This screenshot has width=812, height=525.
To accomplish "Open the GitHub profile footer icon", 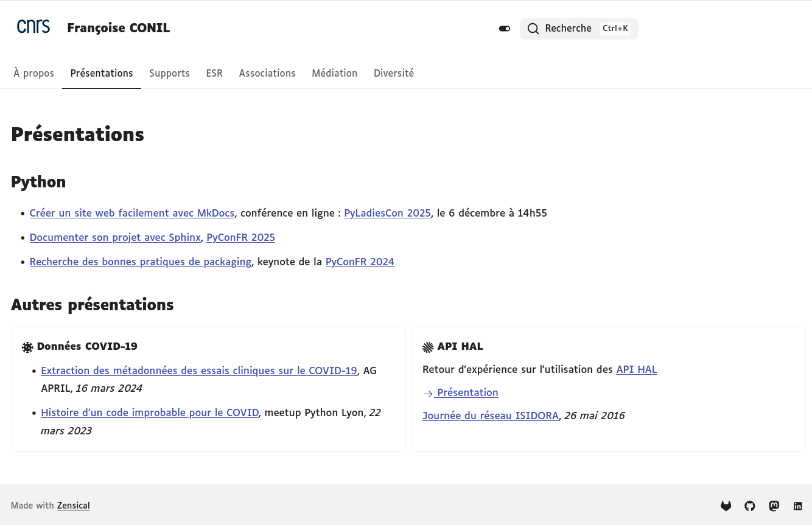I will tap(749, 506).
